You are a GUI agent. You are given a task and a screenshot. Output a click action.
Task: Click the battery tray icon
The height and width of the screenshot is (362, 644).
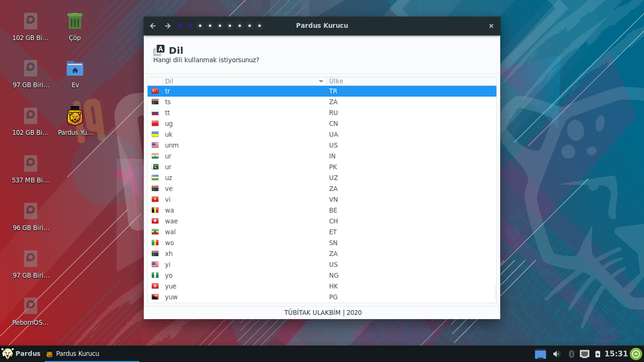[598, 354]
